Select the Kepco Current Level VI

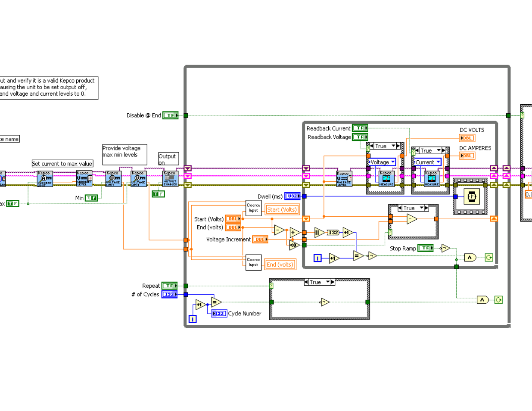click(84, 178)
